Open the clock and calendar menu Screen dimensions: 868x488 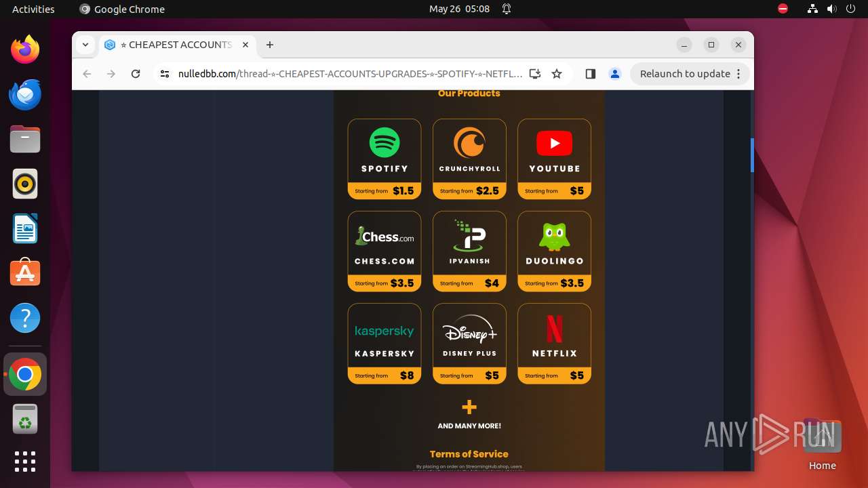coord(459,9)
